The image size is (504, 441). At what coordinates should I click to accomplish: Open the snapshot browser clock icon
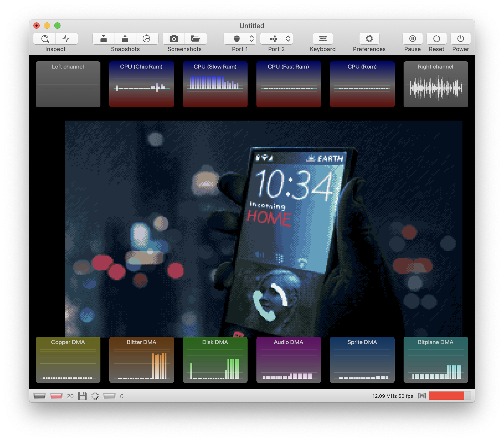[147, 39]
